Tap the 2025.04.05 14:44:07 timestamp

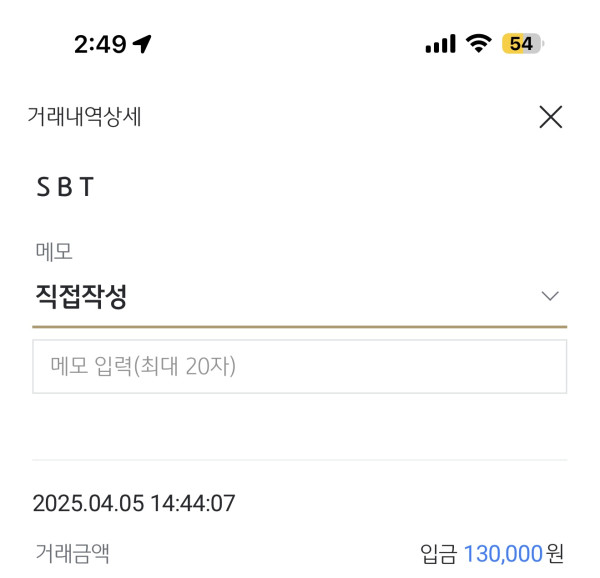tap(133, 503)
